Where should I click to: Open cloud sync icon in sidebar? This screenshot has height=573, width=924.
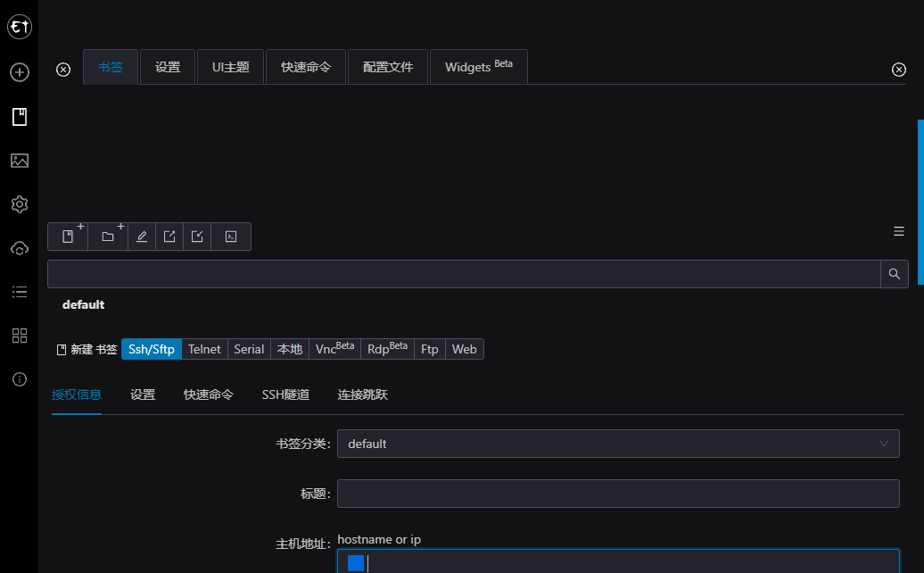[19, 248]
